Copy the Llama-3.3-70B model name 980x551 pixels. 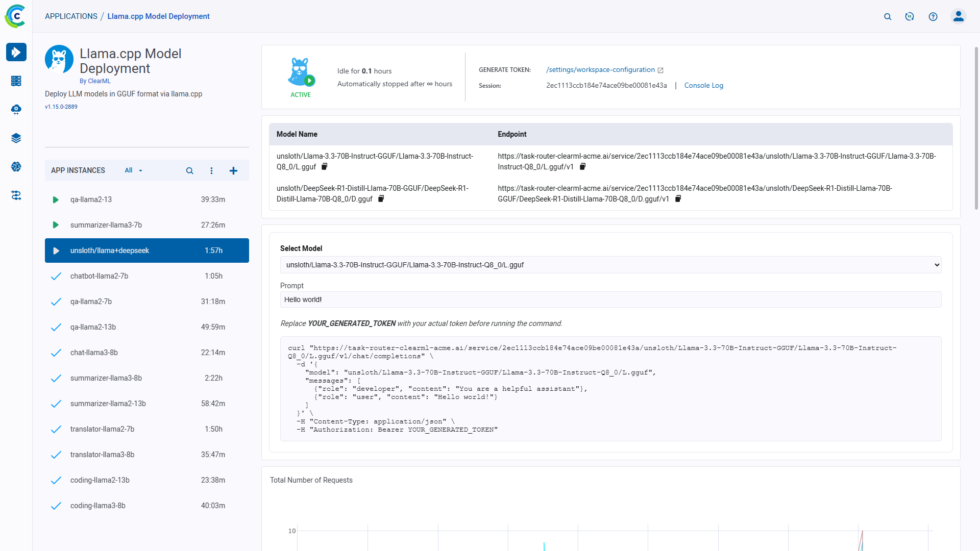pyautogui.click(x=324, y=167)
